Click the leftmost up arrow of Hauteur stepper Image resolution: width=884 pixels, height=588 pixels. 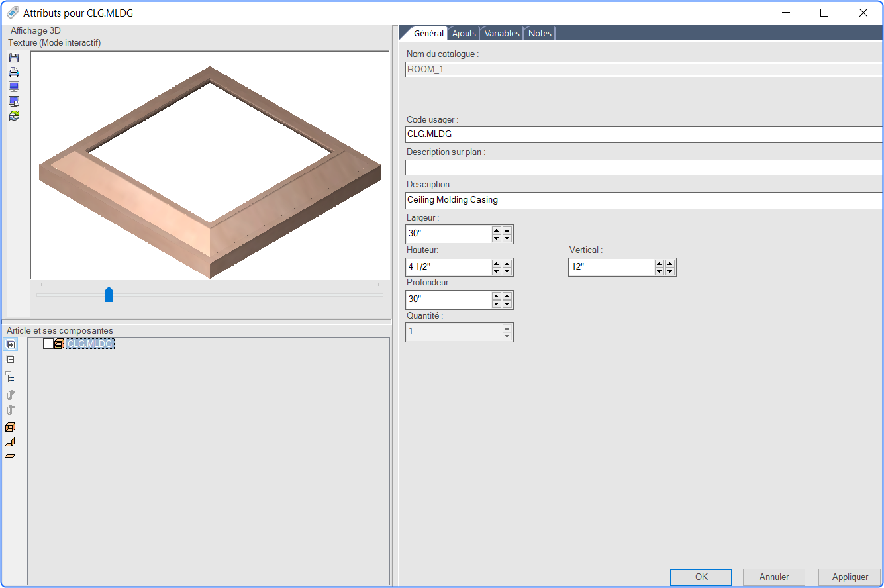click(x=497, y=264)
